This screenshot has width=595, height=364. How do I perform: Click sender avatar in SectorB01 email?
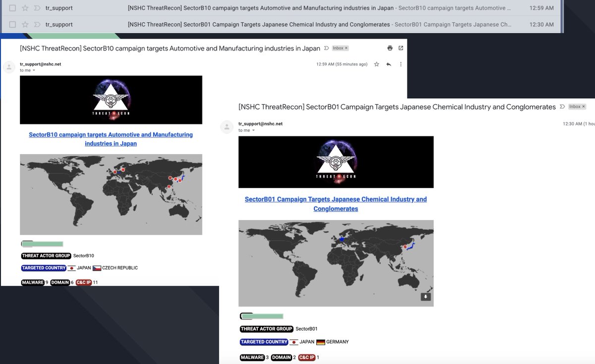click(227, 126)
